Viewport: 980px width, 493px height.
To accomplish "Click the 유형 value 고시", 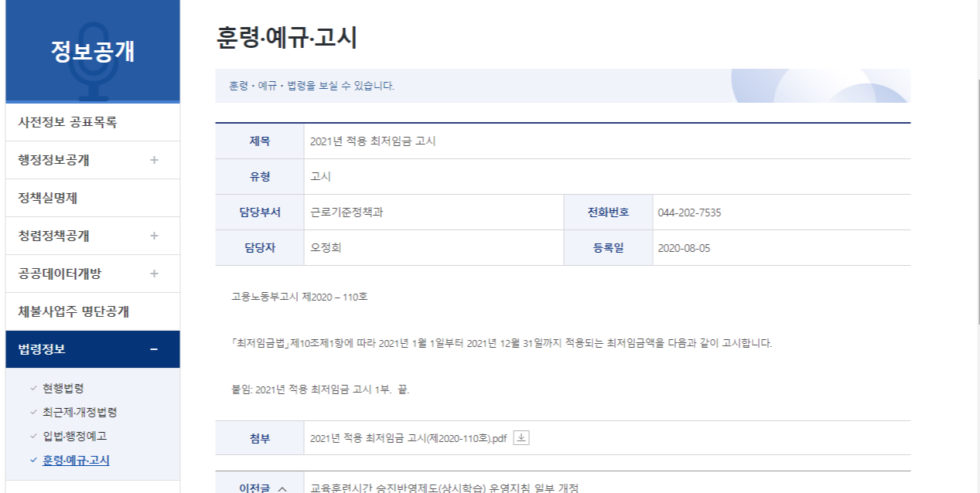I will [320, 177].
